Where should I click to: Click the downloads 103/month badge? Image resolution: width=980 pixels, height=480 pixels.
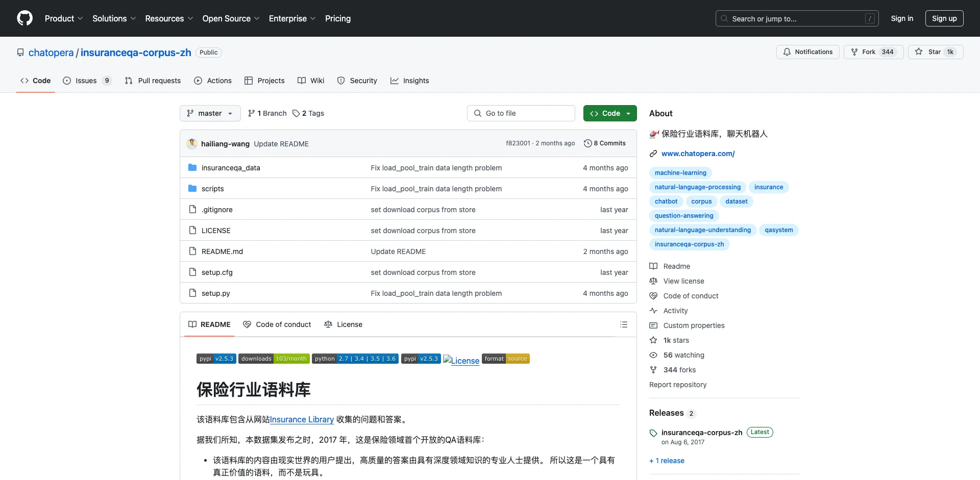point(274,359)
